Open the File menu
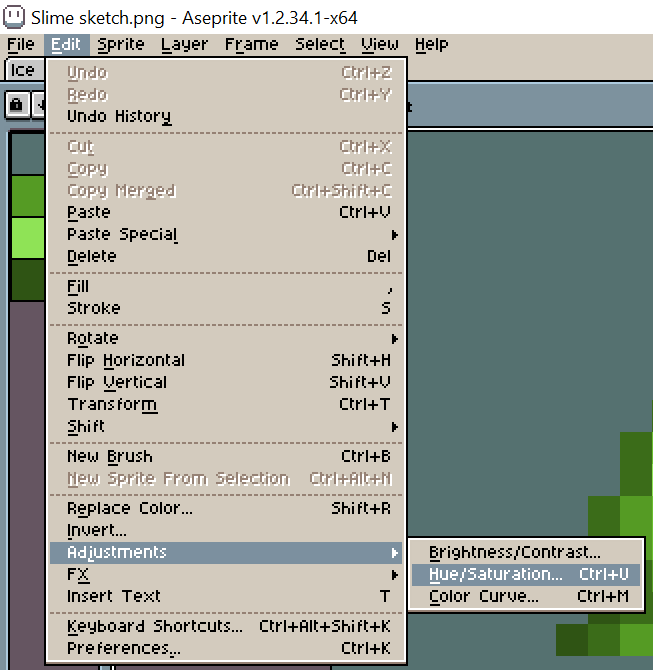Screen dimensions: 653x670 [21, 44]
